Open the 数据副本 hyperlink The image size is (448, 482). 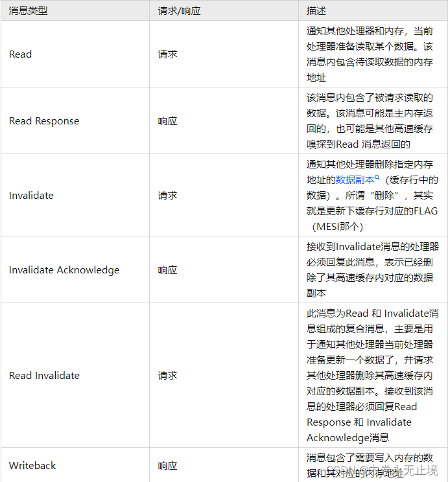355,179
